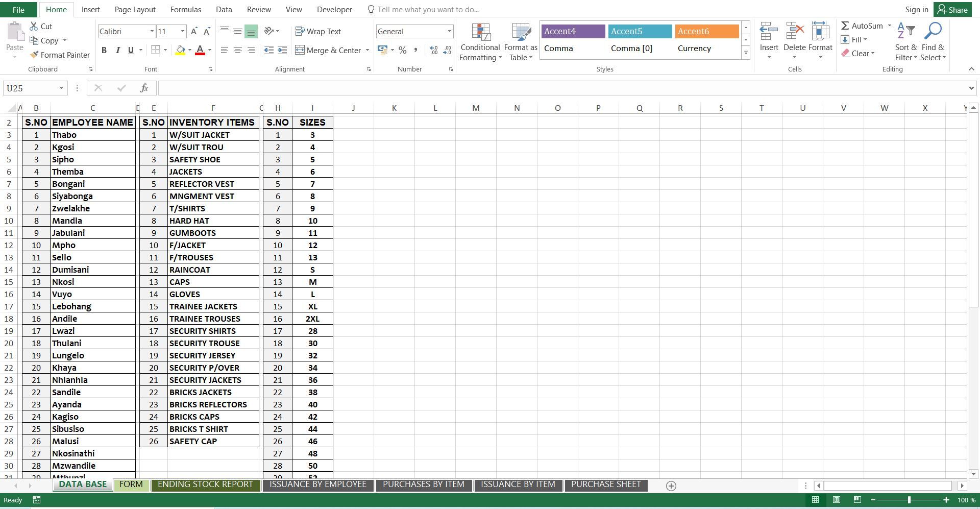Apply Percent Style number format
The image size is (980, 509).
[402, 50]
